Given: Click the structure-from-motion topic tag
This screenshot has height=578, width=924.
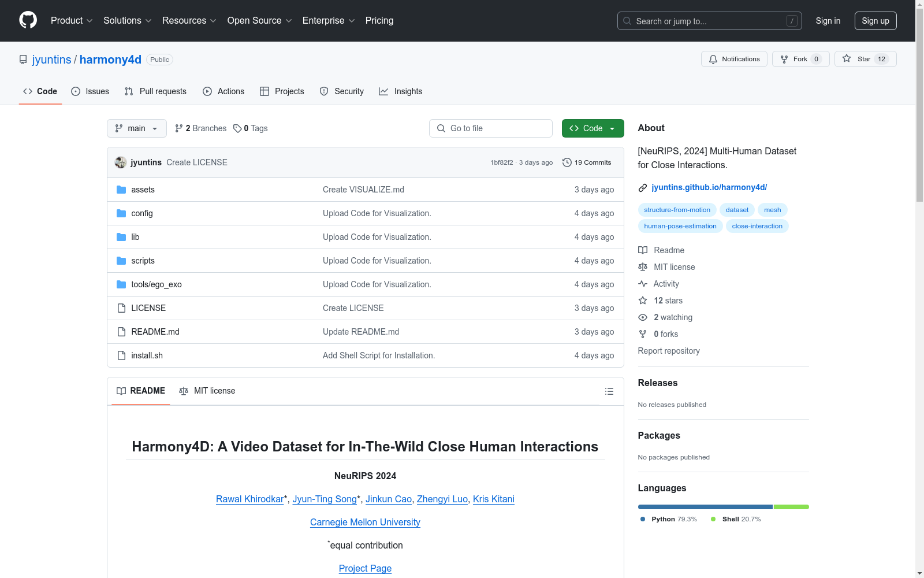Looking at the screenshot, I should [x=677, y=210].
